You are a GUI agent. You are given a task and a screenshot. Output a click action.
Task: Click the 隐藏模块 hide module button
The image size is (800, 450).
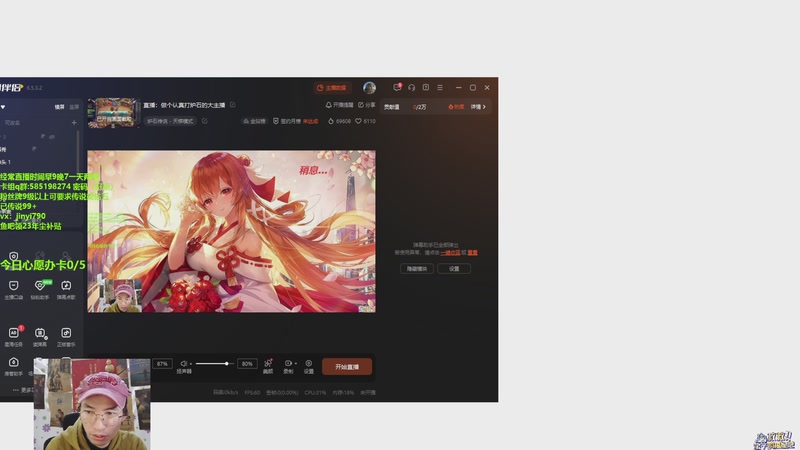point(417,268)
